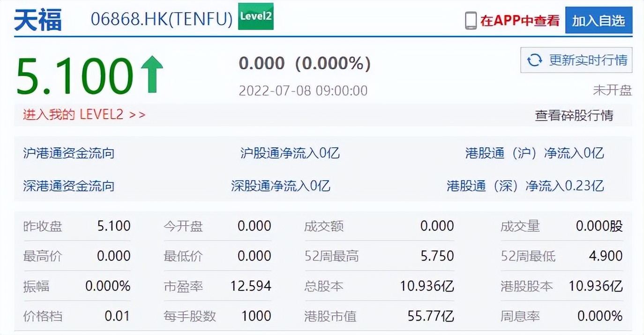This screenshot has height=335, width=644.
Task: Open 进入我的 LEVEL2 >> link
Action: point(84,115)
